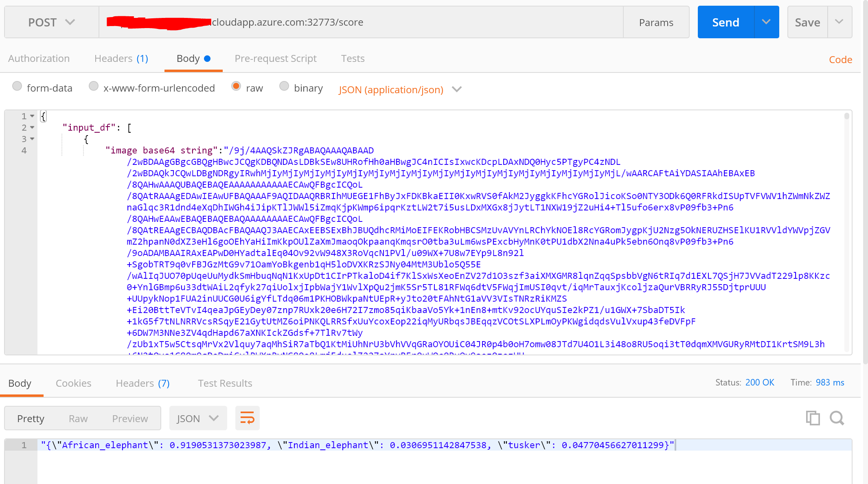The height and width of the screenshot is (484, 868).
Task: Collapse line 1 fold arrow in editor
Action: pos(32,116)
